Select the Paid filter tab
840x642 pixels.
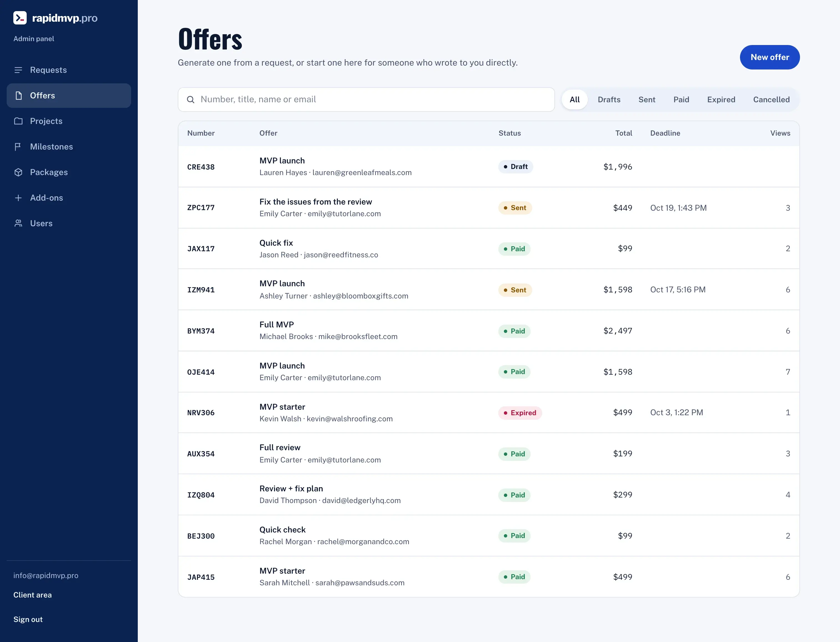click(681, 99)
